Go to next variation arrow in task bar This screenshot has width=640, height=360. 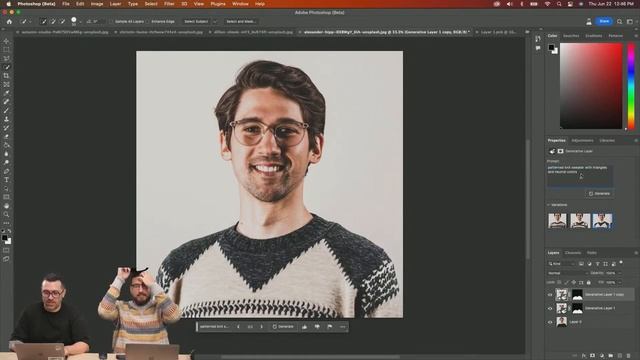click(262, 327)
